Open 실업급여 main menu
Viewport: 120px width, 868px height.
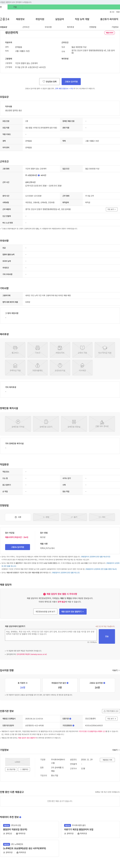(x=59, y=19)
